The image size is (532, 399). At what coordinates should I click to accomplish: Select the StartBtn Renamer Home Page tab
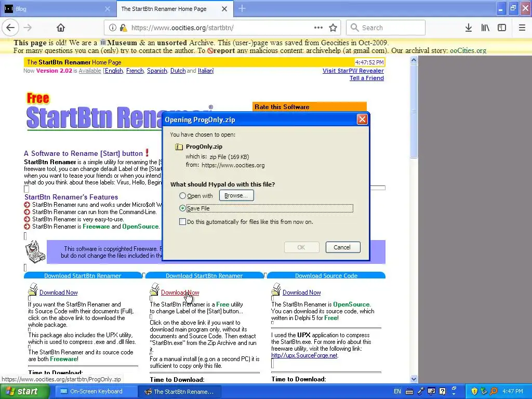175,9
